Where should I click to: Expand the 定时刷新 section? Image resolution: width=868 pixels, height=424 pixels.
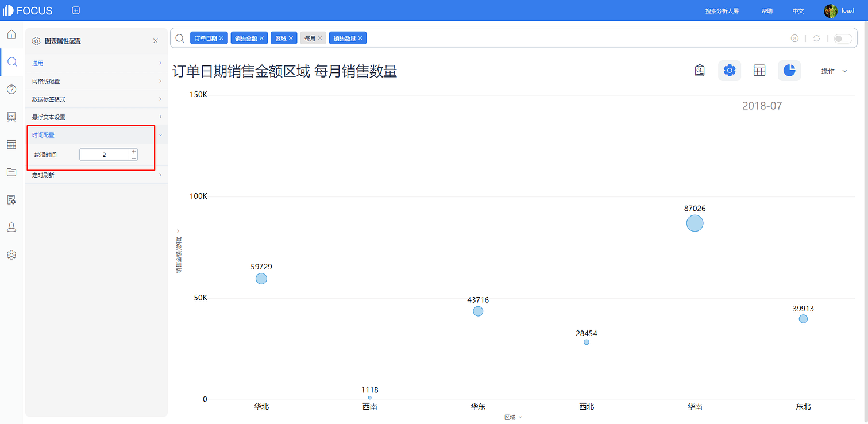point(97,175)
